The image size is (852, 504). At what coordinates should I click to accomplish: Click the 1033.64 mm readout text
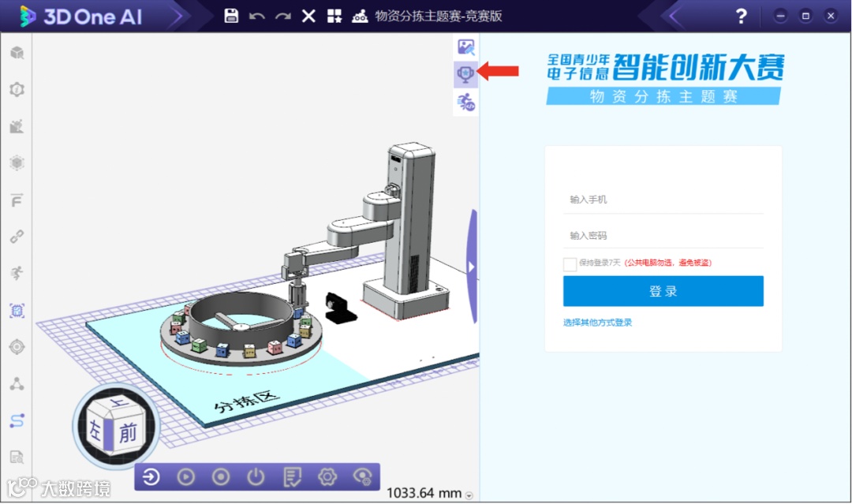click(424, 493)
